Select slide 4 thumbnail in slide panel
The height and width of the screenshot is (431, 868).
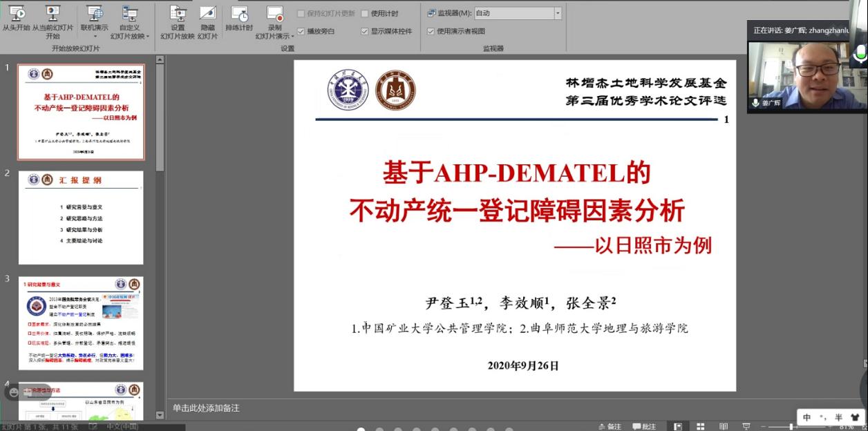point(81,401)
